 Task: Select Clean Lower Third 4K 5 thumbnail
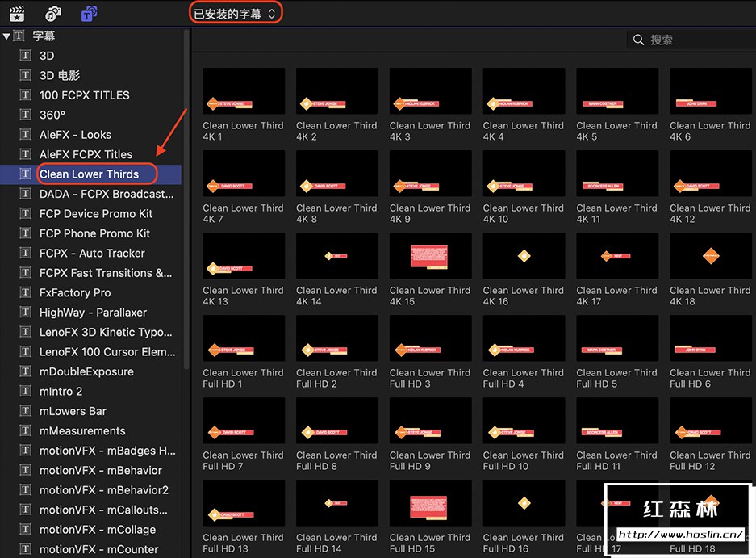click(x=617, y=90)
